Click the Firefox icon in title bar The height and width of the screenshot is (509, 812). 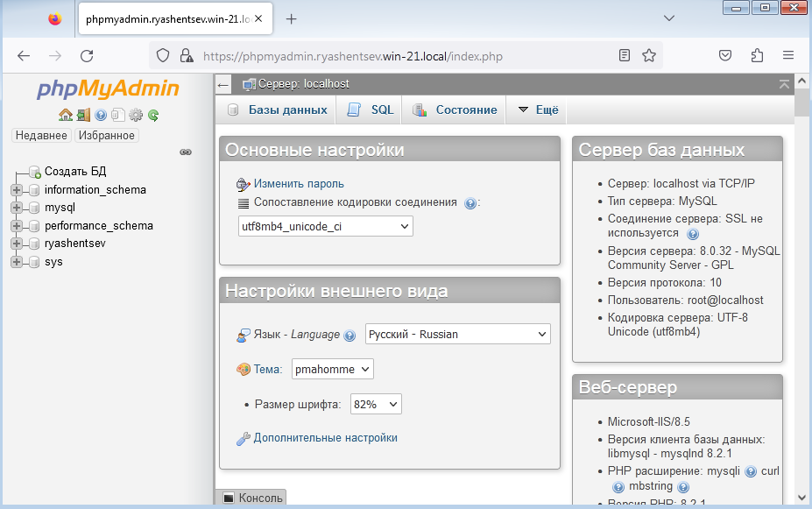pos(54,19)
